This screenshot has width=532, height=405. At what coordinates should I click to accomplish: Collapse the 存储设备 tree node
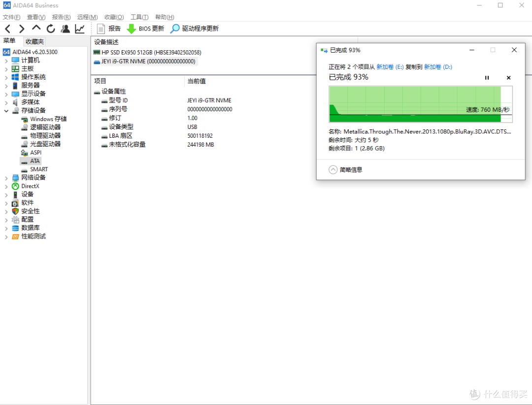pos(6,111)
